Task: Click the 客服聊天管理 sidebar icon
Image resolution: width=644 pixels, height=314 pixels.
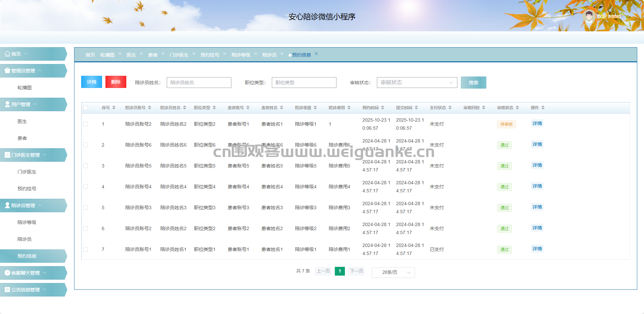Action: [x=7, y=273]
